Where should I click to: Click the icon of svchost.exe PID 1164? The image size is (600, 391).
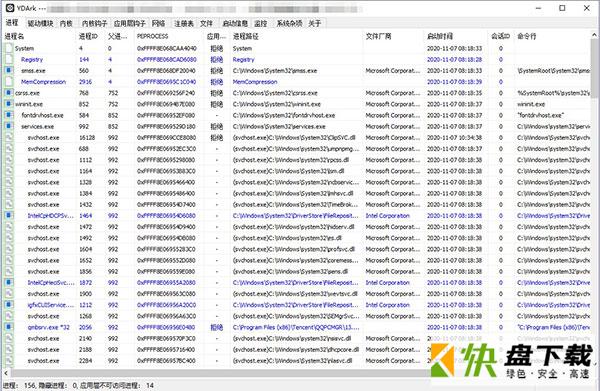coord(9,171)
